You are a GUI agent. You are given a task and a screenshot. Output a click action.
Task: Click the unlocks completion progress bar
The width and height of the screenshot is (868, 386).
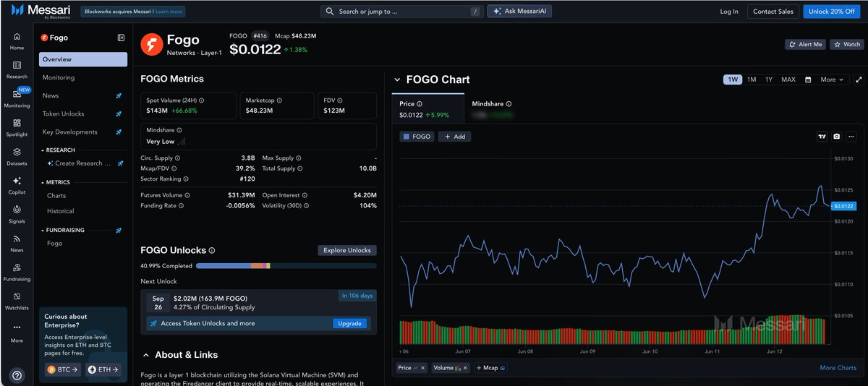tap(286, 266)
